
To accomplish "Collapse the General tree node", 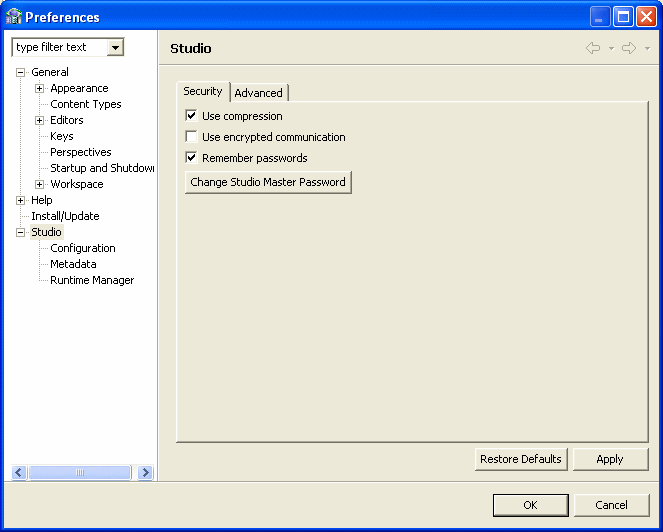I will point(21,72).
